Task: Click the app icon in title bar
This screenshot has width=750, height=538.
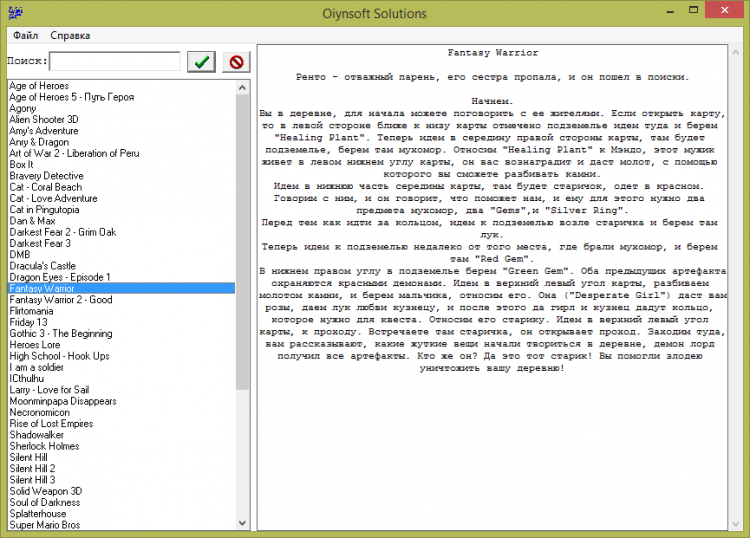Action: click(x=15, y=12)
